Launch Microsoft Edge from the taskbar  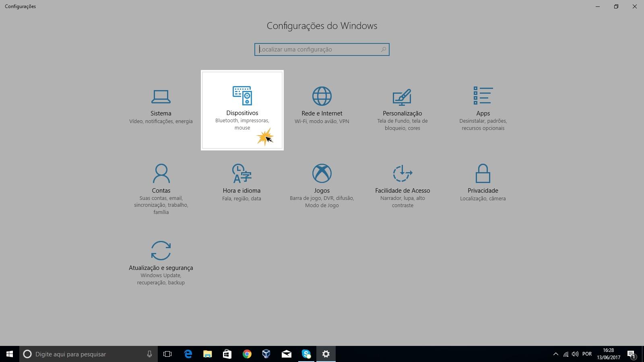click(x=188, y=354)
